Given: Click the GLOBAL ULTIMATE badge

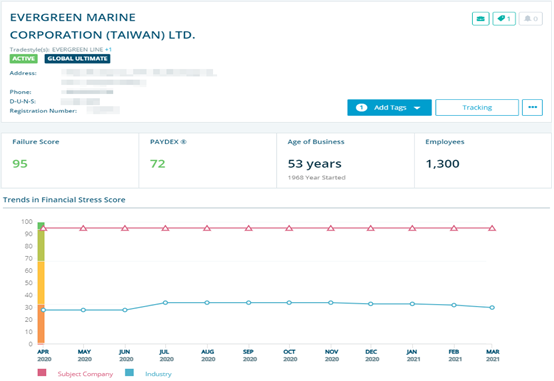Looking at the screenshot, I should pyautogui.click(x=77, y=59).
